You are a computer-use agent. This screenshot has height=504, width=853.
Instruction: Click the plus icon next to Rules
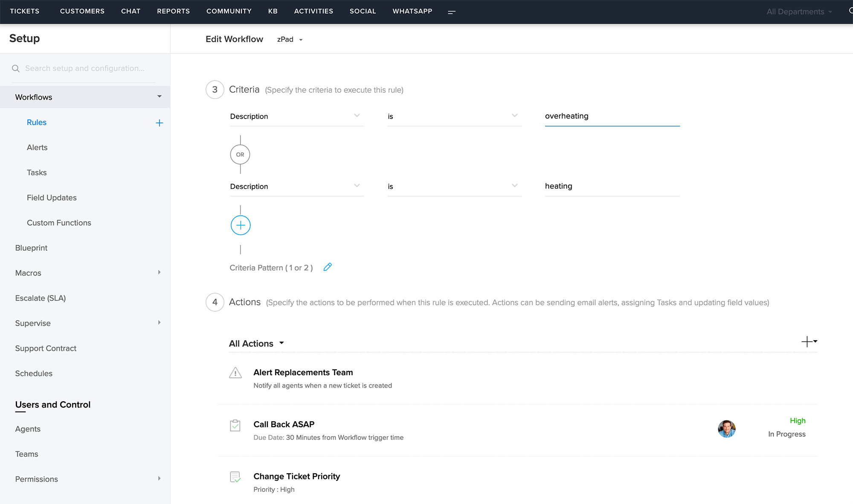click(160, 123)
